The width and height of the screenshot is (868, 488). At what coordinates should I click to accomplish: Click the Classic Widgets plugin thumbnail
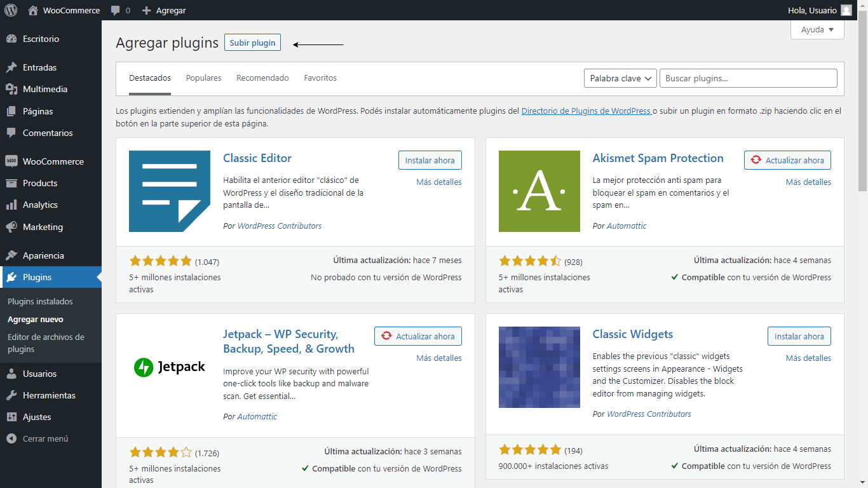click(x=539, y=367)
